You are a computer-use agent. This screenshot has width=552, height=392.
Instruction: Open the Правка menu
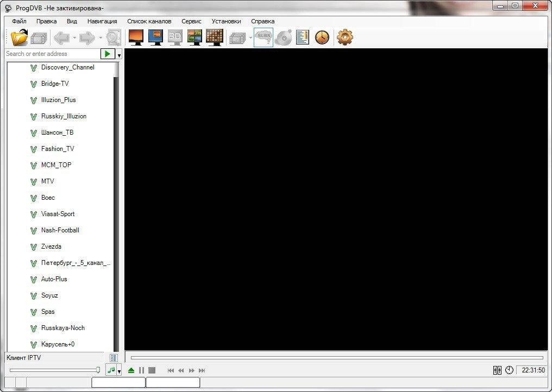[47, 21]
